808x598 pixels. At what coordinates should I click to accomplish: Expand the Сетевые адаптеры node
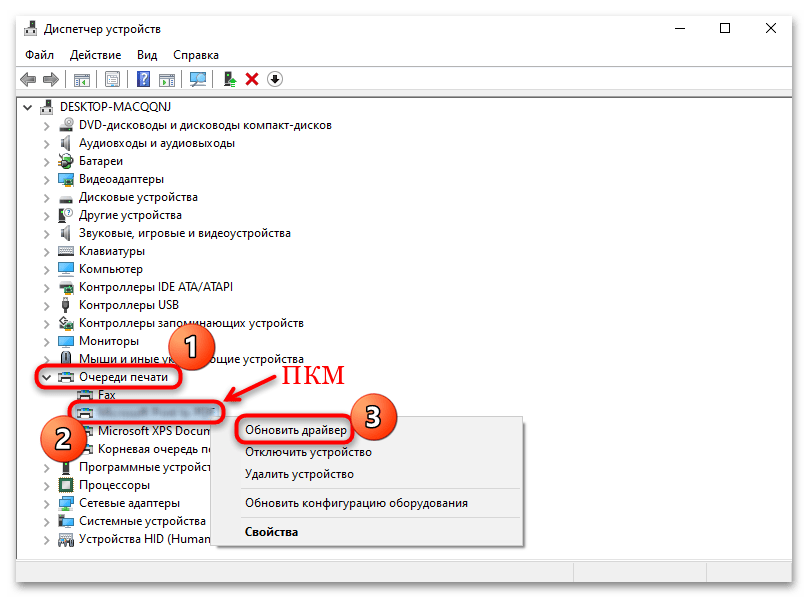tap(46, 502)
